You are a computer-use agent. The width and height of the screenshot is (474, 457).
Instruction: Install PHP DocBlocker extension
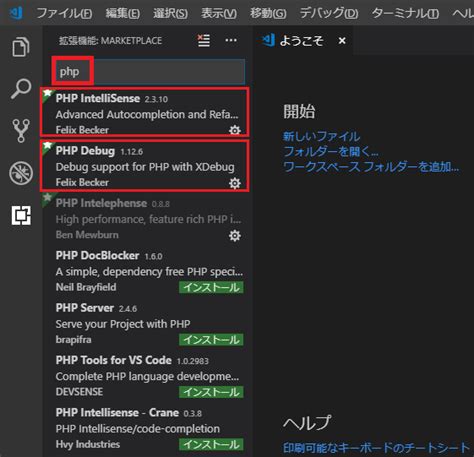[211, 287]
